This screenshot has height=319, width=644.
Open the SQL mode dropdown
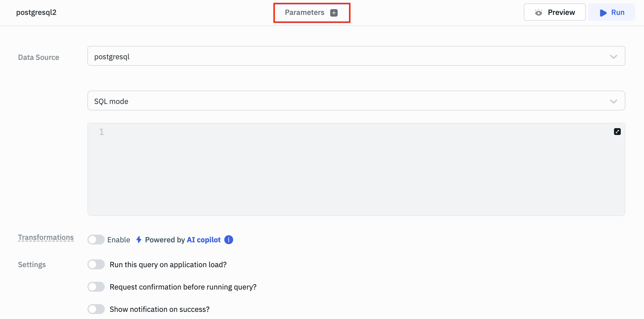(356, 101)
